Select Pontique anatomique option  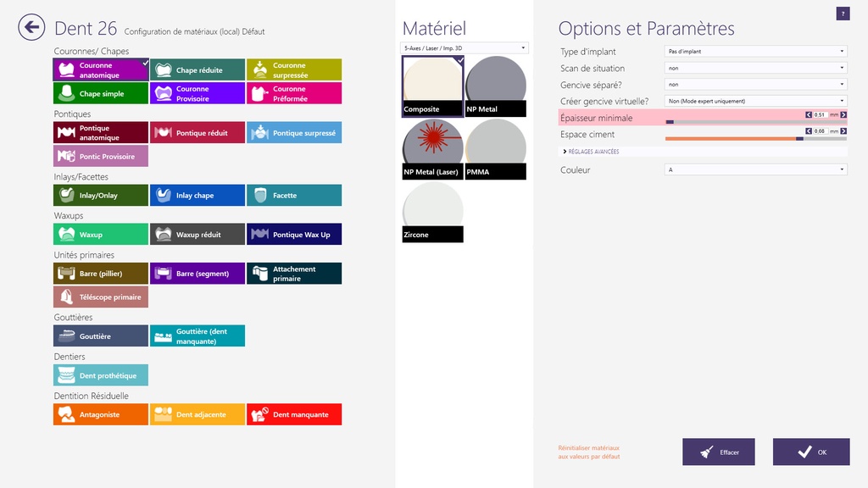pyautogui.click(x=100, y=133)
